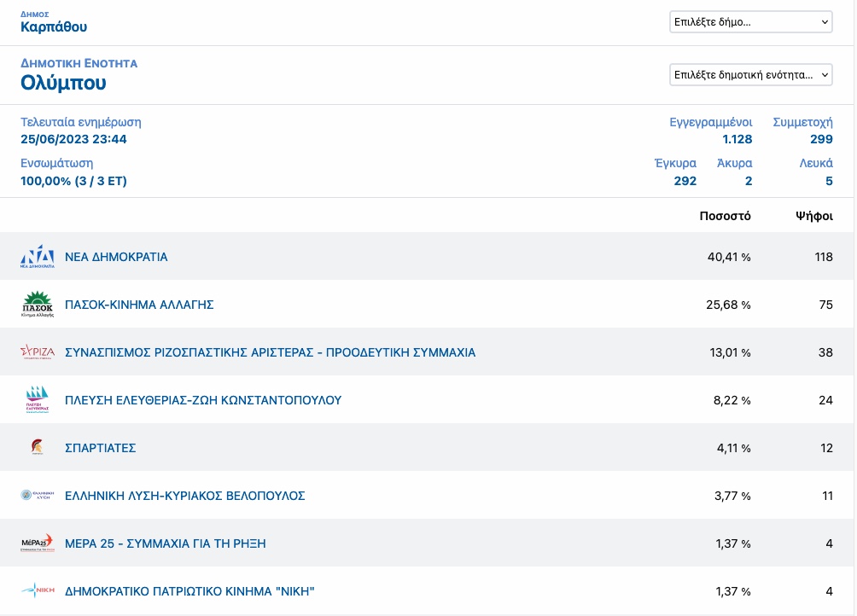Click the 'ΔΗΜΟΤΙΚΗ ΕΝΟΤΗΤΑ' label
The height and width of the screenshot is (616, 857).
point(79,63)
